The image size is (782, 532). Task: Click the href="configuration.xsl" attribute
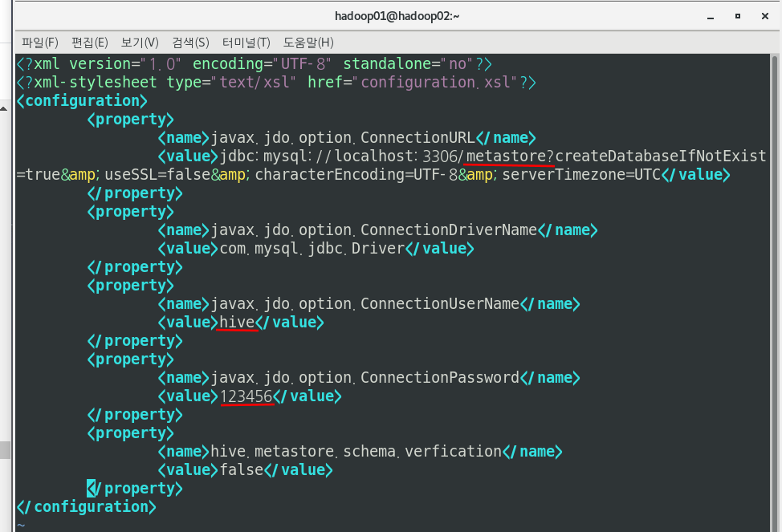point(413,83)
